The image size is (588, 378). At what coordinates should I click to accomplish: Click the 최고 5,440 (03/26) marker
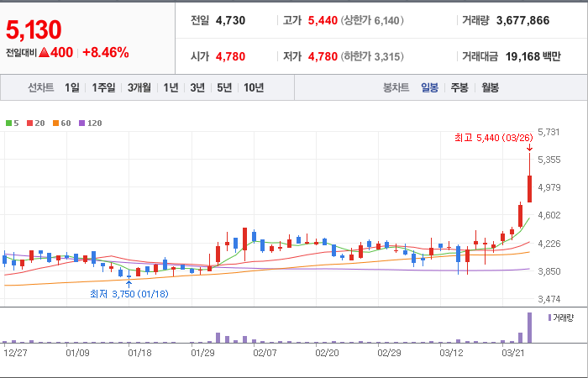click(494, 138)
